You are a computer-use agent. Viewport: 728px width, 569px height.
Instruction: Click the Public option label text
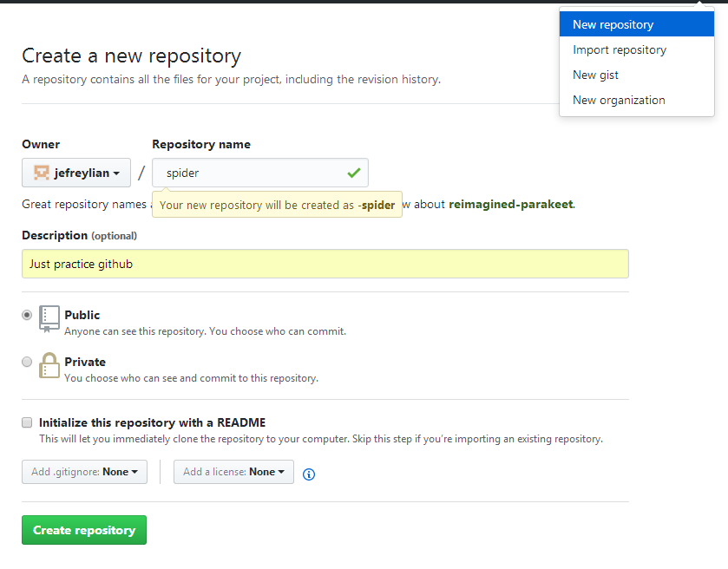click(x=82, y=315)
